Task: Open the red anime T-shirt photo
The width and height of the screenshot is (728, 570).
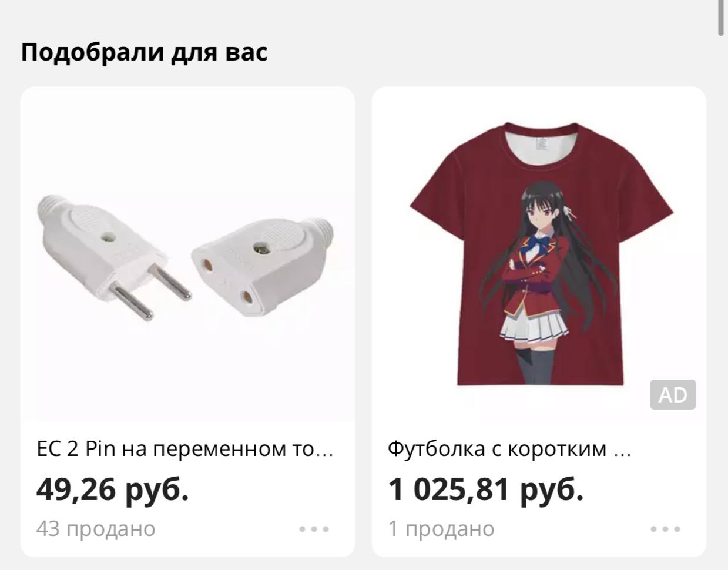Action: coord(539,254)
